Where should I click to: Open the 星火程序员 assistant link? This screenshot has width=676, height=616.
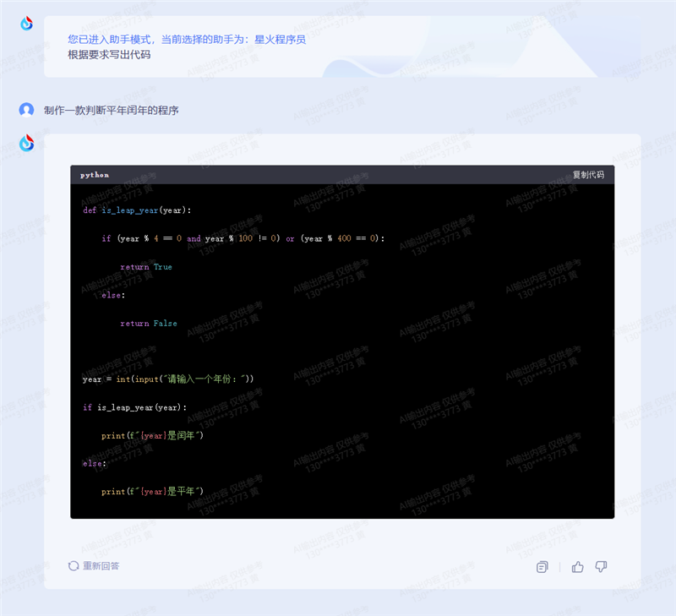[x=281, y=40]
